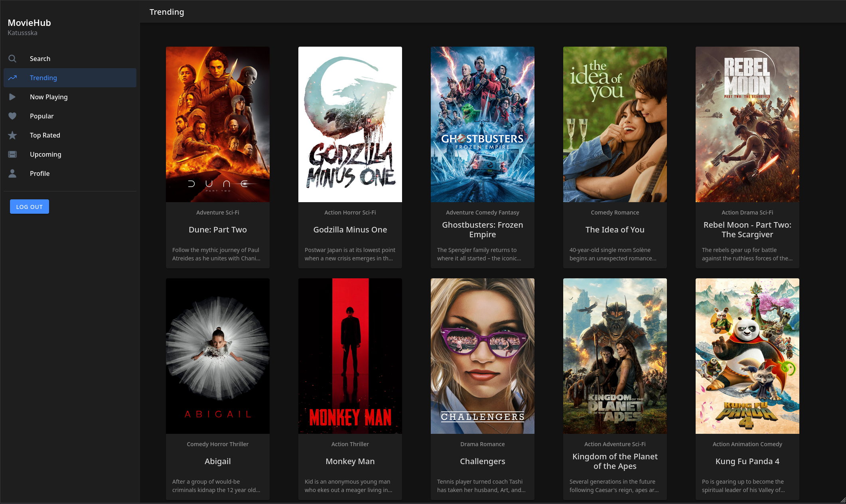Click the magnifying glass Search icon
846x504 pixels.
[12, 59]
